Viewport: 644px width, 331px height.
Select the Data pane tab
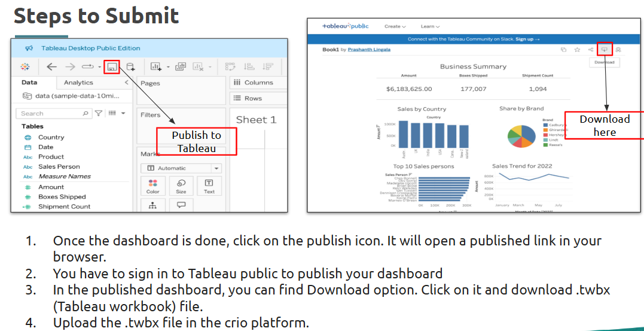pos(29,82)
